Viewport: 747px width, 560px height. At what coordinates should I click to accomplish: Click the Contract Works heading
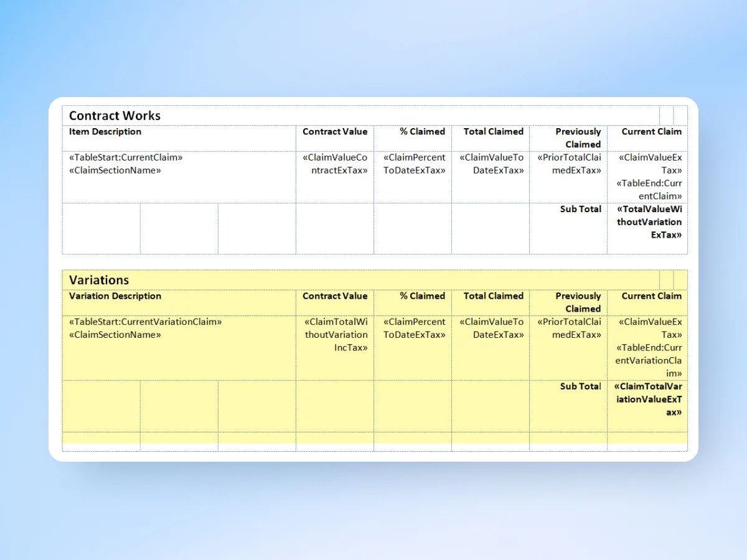tap(115, 116)
